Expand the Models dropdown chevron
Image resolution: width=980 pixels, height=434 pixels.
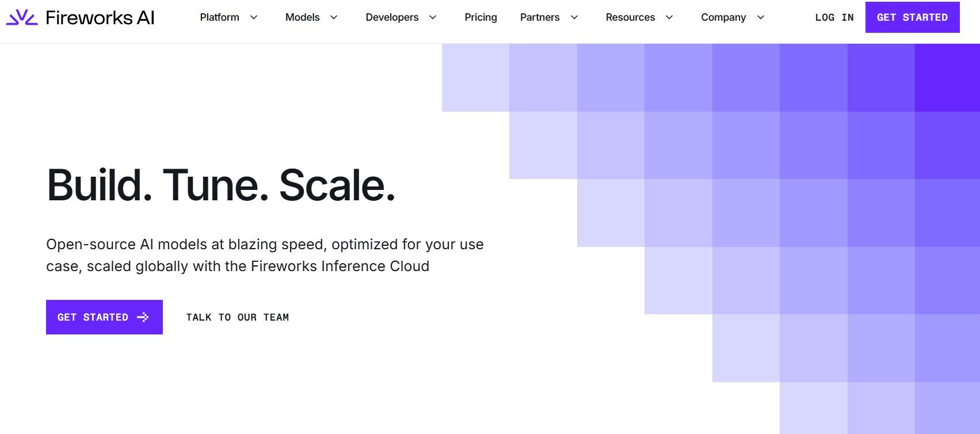pyautogui.click(x=334, y=17)
